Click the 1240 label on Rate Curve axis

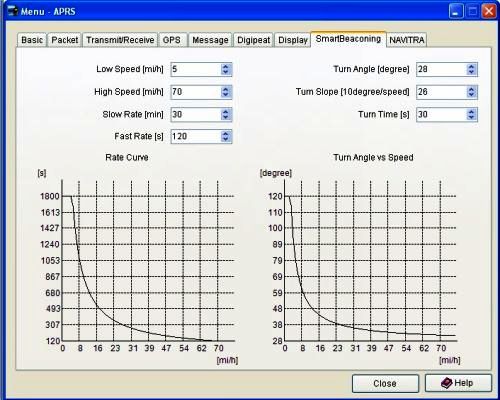click(x=50, y=244)
